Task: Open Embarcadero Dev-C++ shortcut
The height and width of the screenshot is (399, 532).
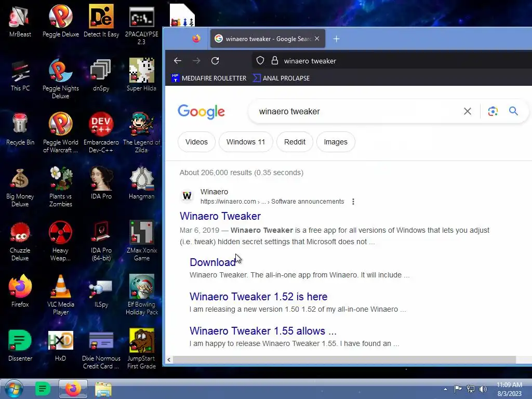Action: (x=101, y=132)
